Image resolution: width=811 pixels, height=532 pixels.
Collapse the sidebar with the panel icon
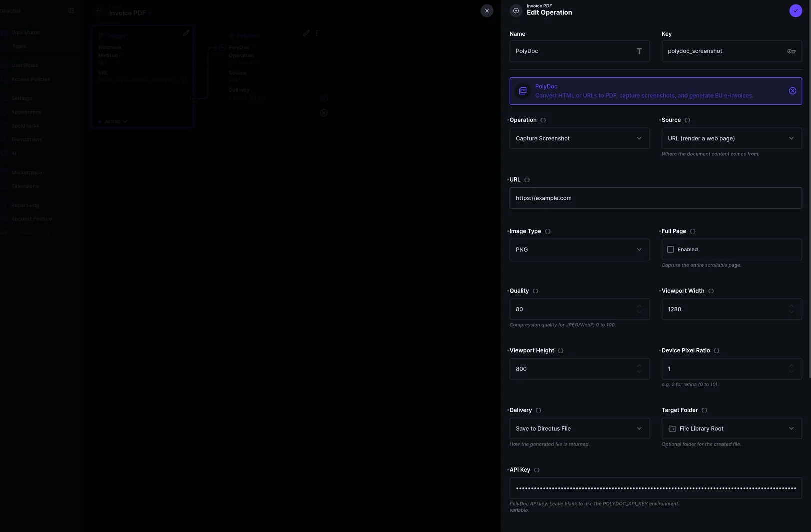tap(71, 11)
